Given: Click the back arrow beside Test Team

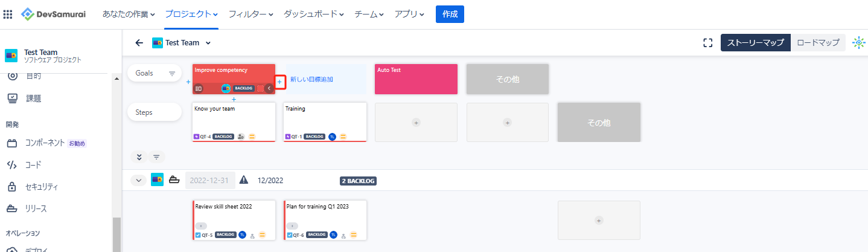Looking at the screenshot, I should pyautogui.click(x=139, y=43).
